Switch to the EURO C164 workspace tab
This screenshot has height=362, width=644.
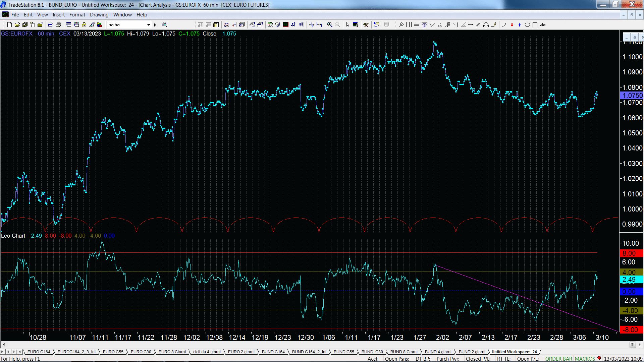39,352
